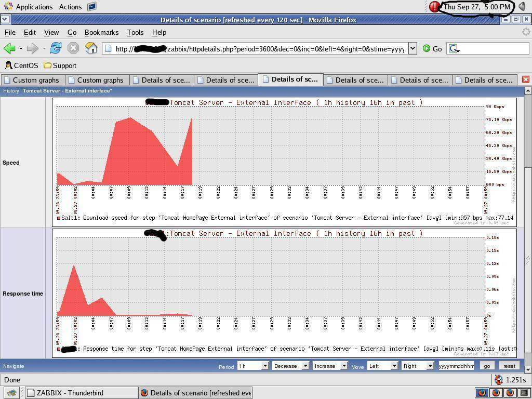Click the show desktop icon in the taskbar
This screenshot has height=399, width=532.
point(11,393)
